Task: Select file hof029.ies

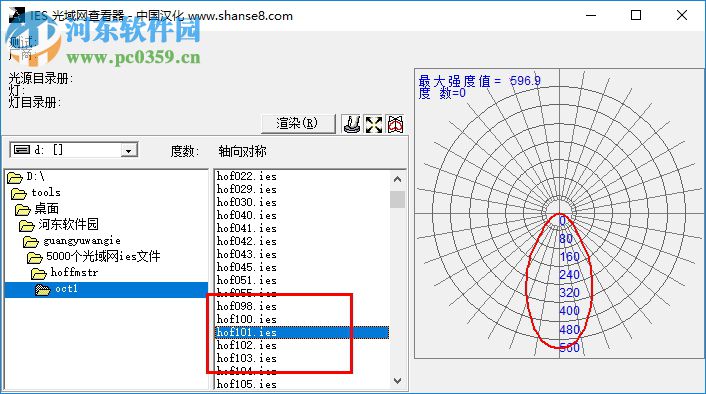Action: coord(247,189)
